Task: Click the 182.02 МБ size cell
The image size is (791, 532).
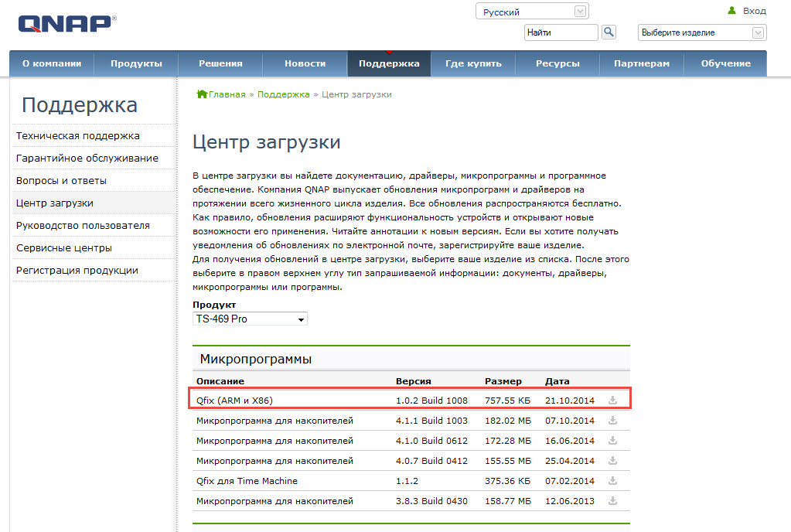Action: point(508,421)
